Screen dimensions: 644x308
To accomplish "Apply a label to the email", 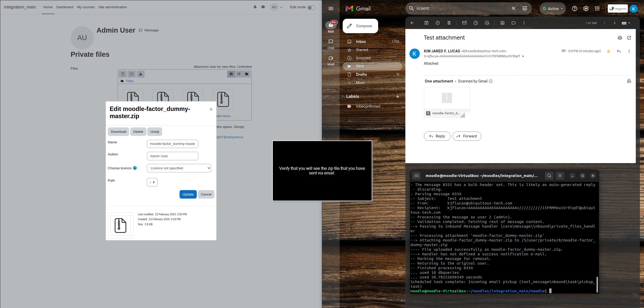I will [514, 23].
